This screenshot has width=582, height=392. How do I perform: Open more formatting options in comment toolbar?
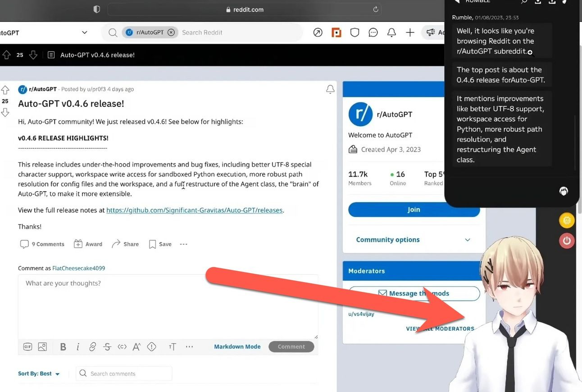[189, 346]
